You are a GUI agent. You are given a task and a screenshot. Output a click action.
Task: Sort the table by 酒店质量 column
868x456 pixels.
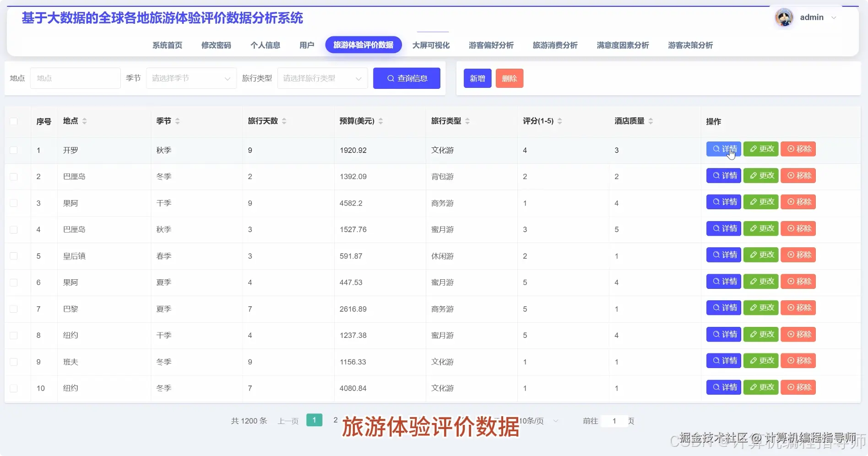652,121
